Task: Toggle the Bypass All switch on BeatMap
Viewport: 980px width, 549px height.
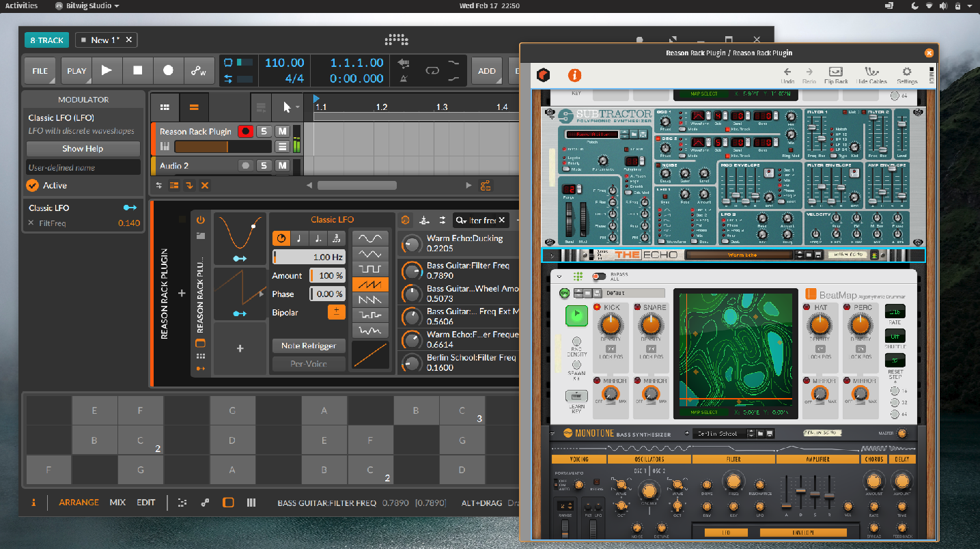Action: tap(599, 277)
